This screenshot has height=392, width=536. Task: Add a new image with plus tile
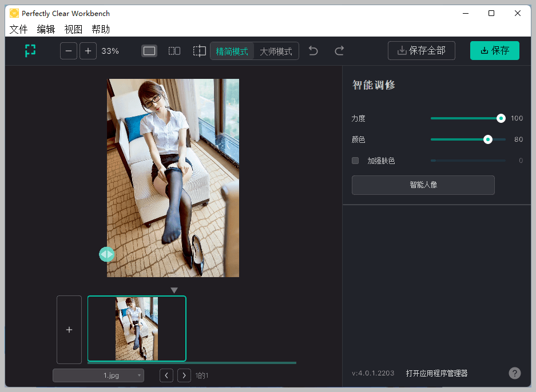69,330
